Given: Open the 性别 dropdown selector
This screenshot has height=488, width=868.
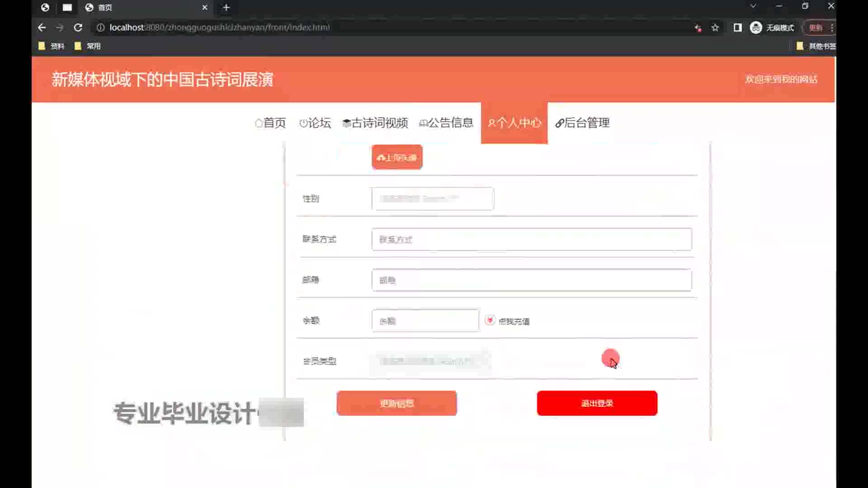Looking at the screenshot, I should 432,199.
